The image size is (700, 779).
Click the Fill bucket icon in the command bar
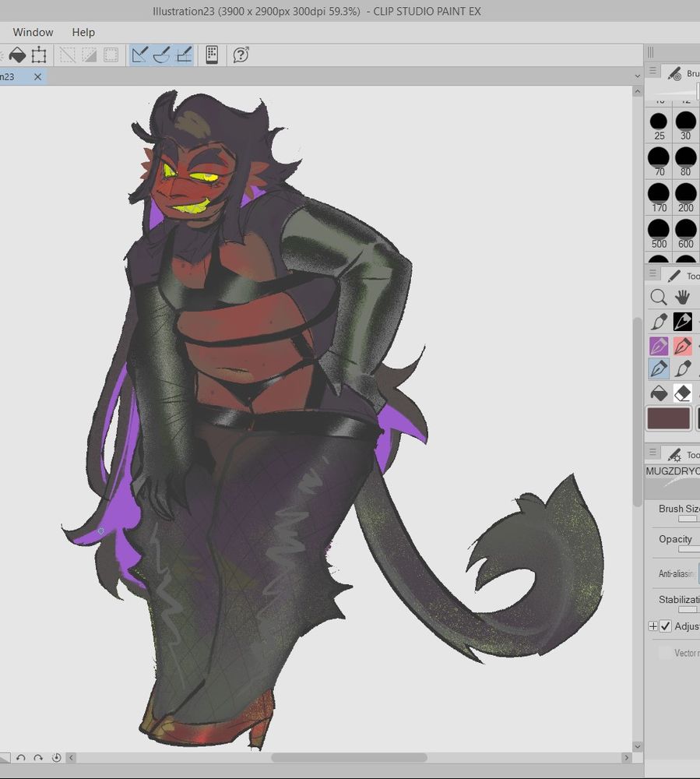coord(17,55)
